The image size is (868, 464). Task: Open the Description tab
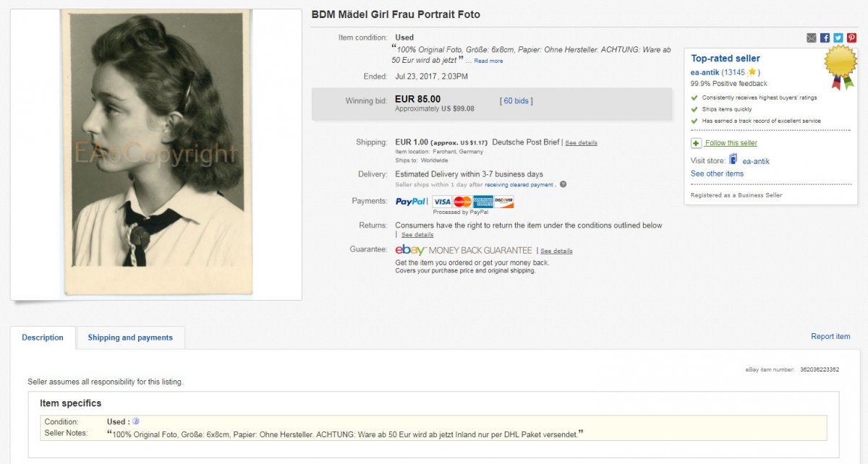tap(43, 338)
